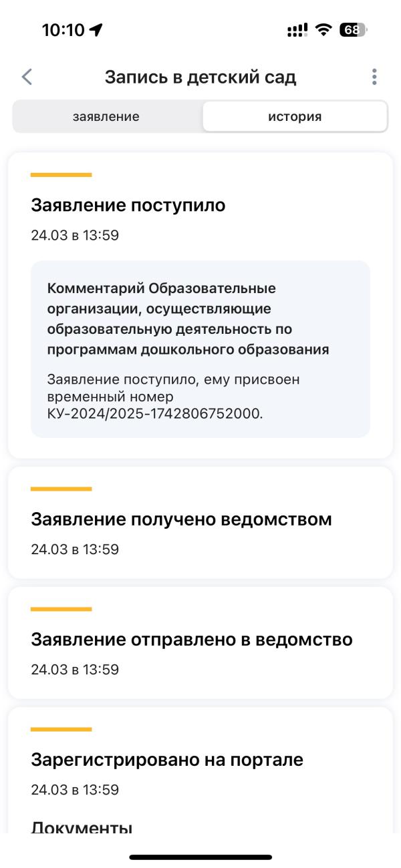Open the three-dot more options menu
Image resolution: width=401 pixels, height=868 pixels.
point(374,77)
